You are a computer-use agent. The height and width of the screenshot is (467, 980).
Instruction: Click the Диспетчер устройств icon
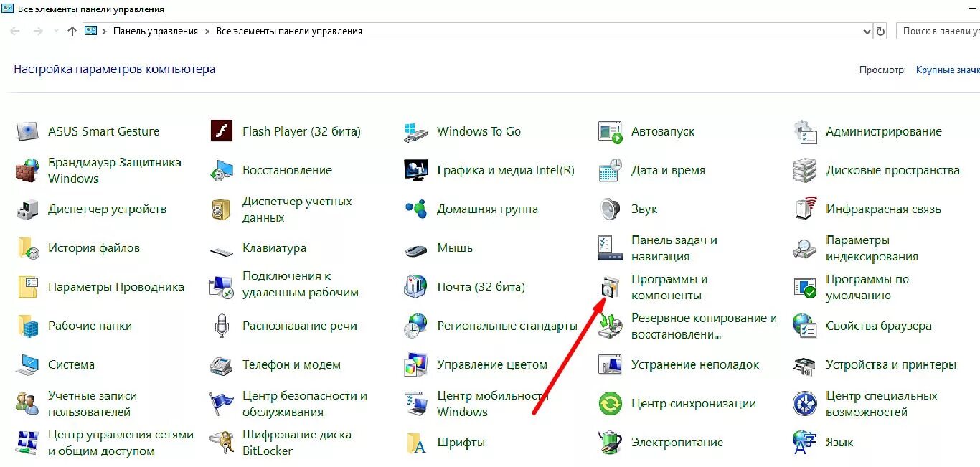click(x=27, y=209)
